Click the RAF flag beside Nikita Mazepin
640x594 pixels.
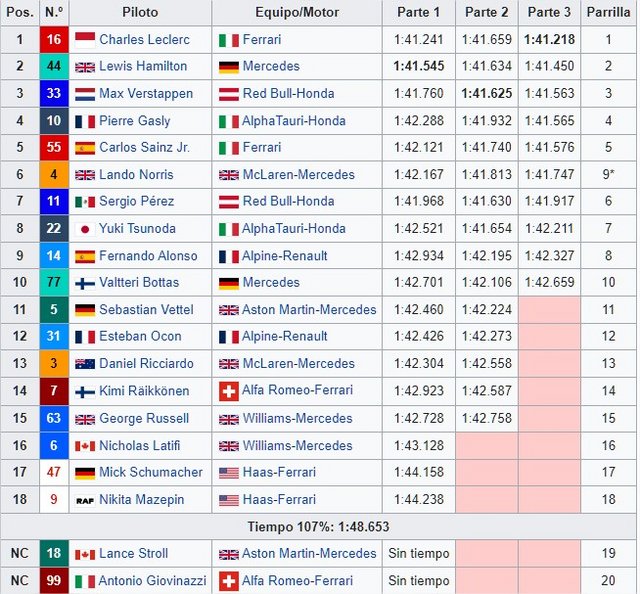click(85, 500)
